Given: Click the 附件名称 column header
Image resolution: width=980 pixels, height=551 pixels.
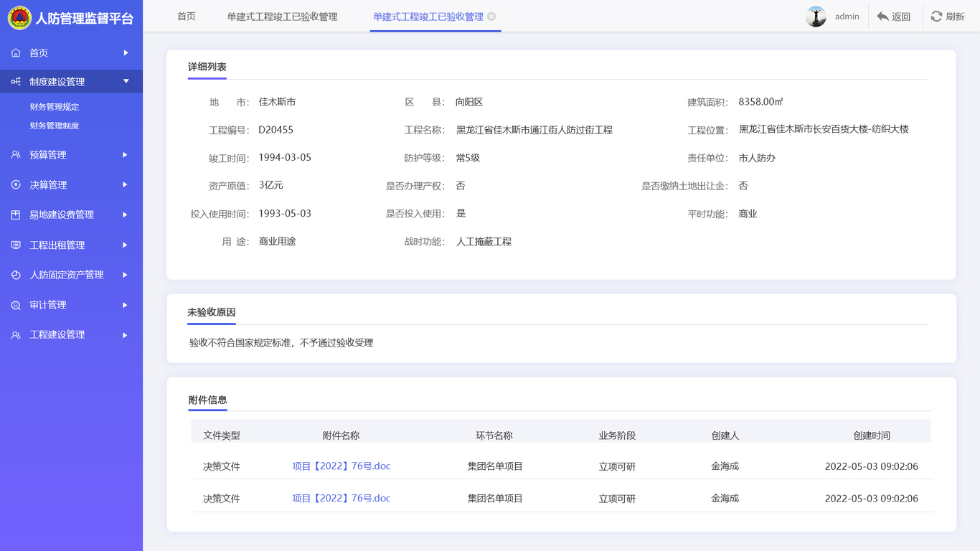Looking at the screenshot, I should pos(341,435).
